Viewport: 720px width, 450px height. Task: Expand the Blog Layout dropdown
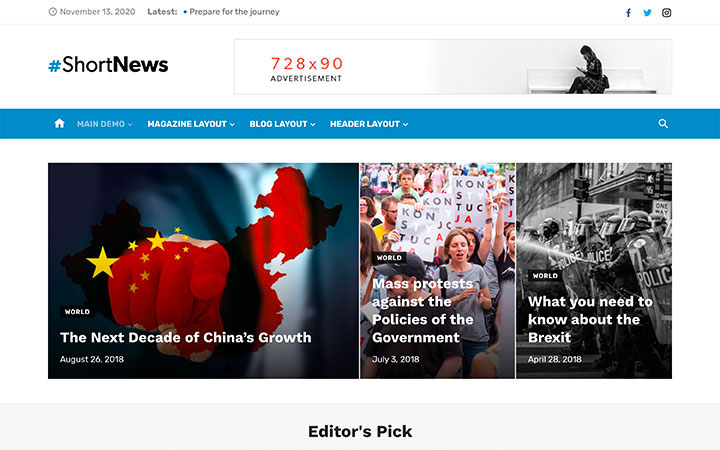282,124
